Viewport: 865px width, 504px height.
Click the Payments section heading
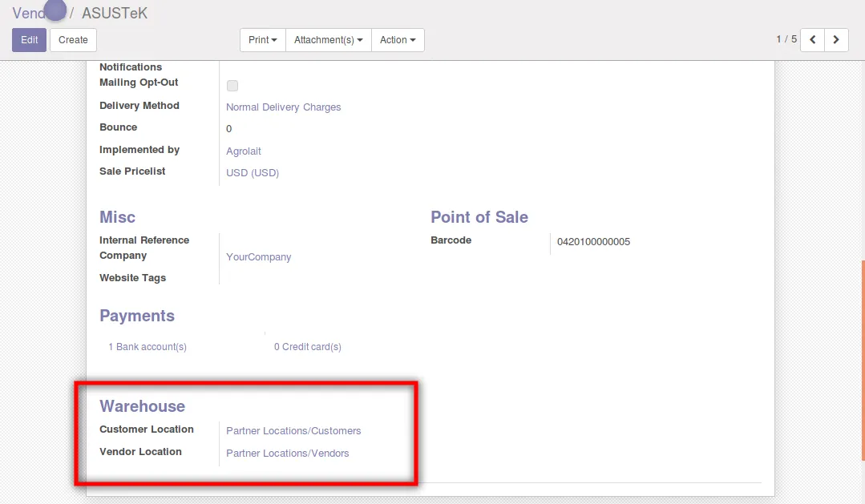click(x=137, y=316)
